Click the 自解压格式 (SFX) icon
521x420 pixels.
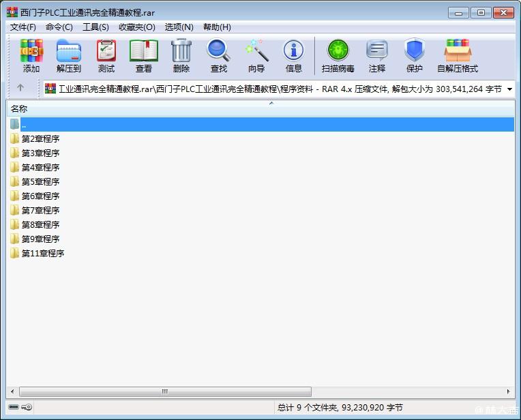(x=458, y=56)
